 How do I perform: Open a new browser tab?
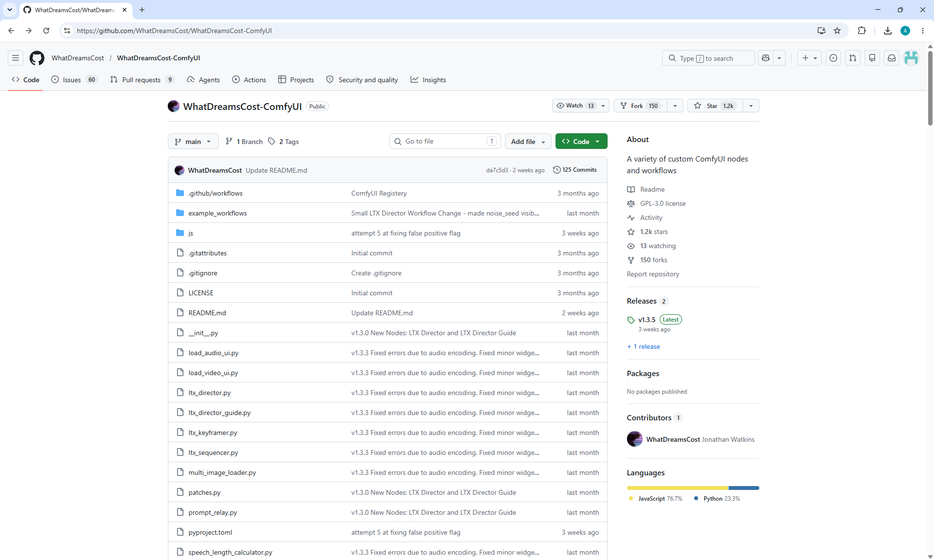click(142, 10)
